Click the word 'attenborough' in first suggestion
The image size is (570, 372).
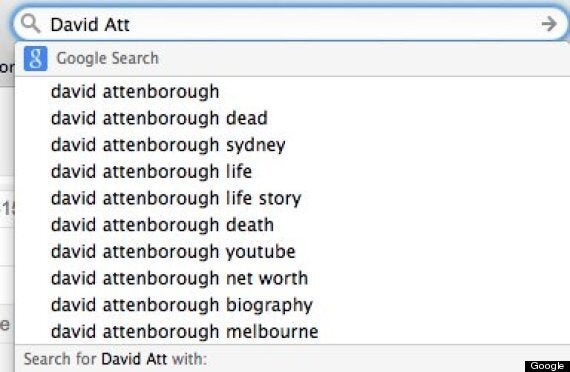coord(161,91)
